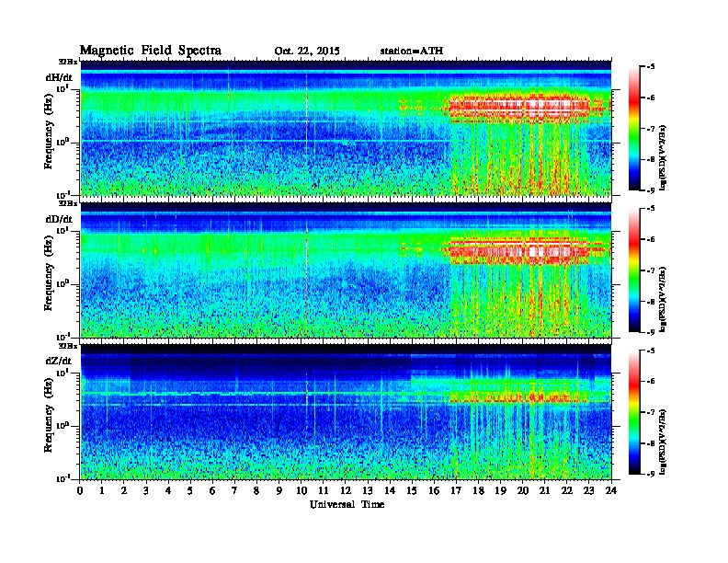Click hour "23" on the Universal Time axis
Screen dimensions: 728x563
588,490
